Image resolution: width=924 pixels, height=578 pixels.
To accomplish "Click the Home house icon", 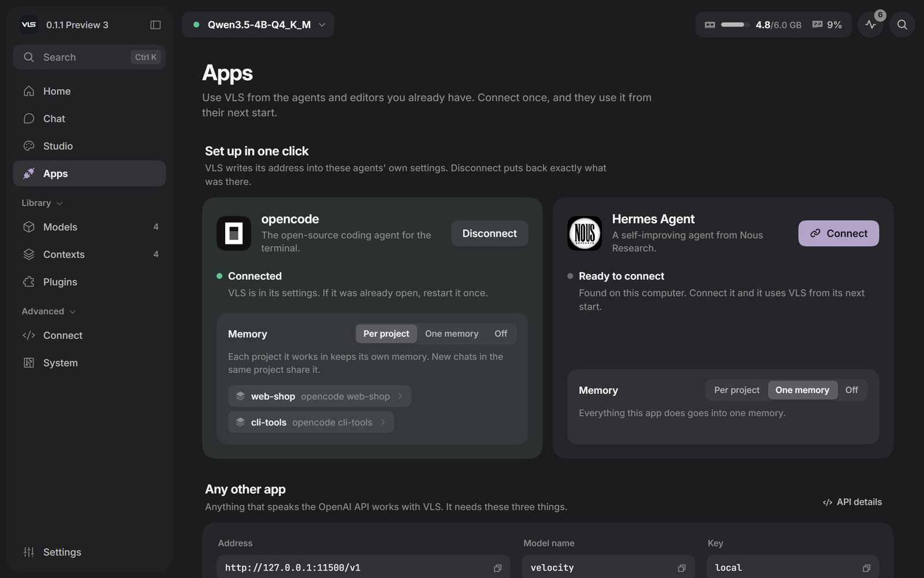I will pos(29,91).
